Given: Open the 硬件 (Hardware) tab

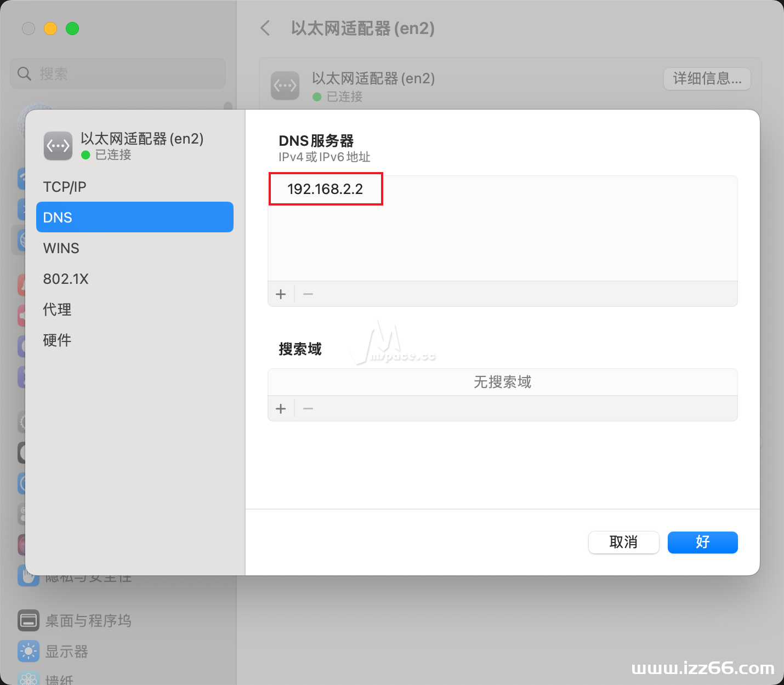Looking at the screenshot, I should click(x=57, y=340).
